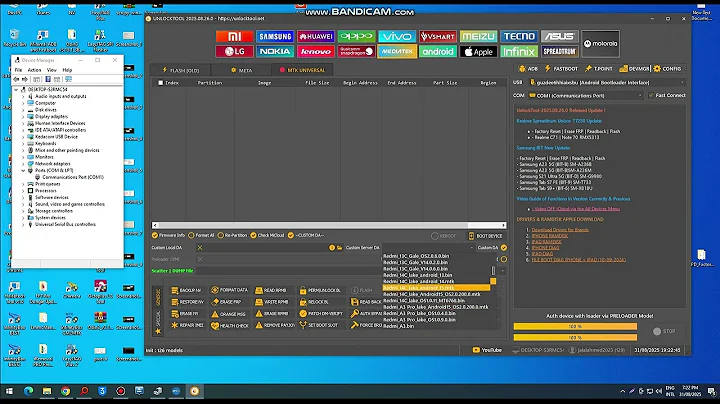Open Device Manager File menu

pyautogui.click(x=18, y=70)
